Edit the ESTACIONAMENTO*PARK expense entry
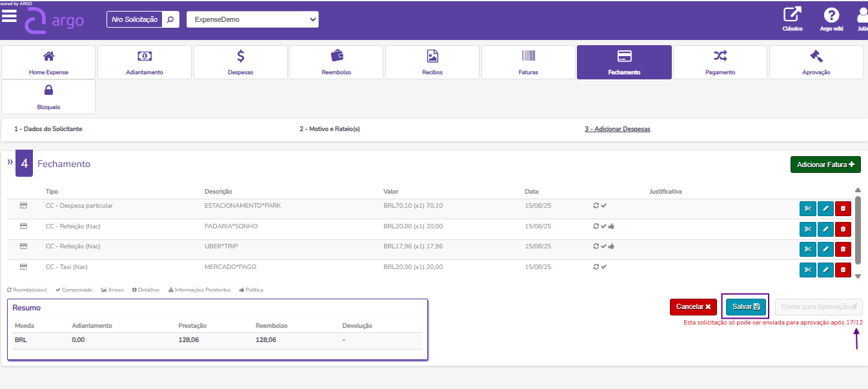868x389 pixels. (x=825, y=209)
